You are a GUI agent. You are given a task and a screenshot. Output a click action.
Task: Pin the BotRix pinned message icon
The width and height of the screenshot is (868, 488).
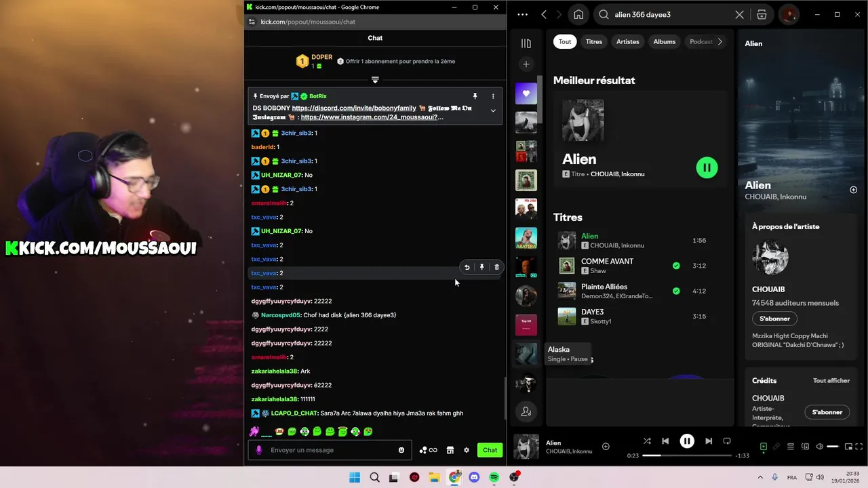475,96
